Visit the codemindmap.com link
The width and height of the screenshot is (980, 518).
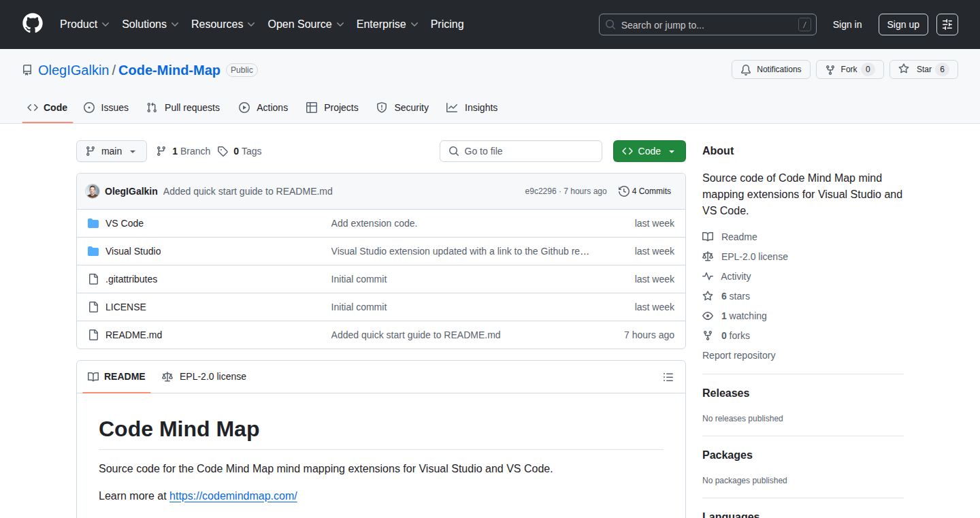[x=233, y=496]
